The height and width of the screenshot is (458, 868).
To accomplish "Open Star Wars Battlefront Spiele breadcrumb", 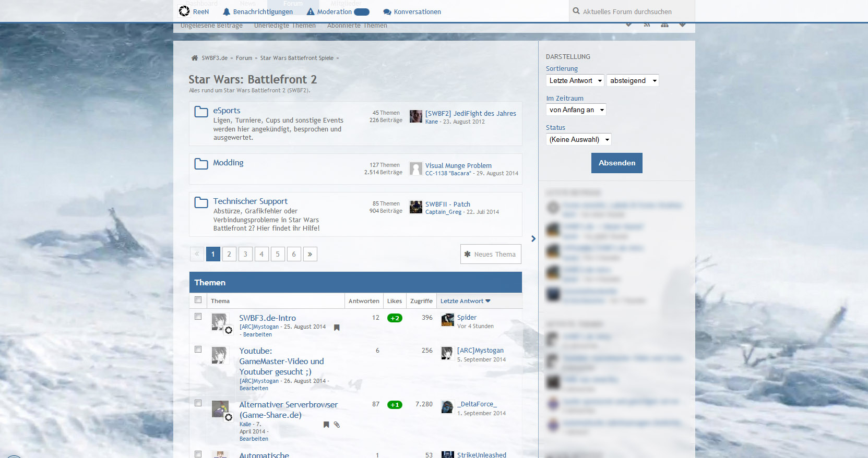I will (296, 58).
